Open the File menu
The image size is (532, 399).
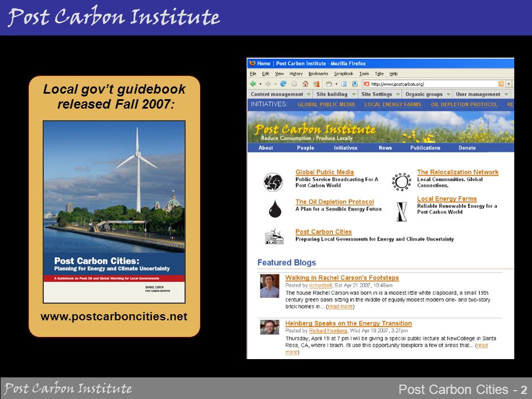click(x=253, y=74)
